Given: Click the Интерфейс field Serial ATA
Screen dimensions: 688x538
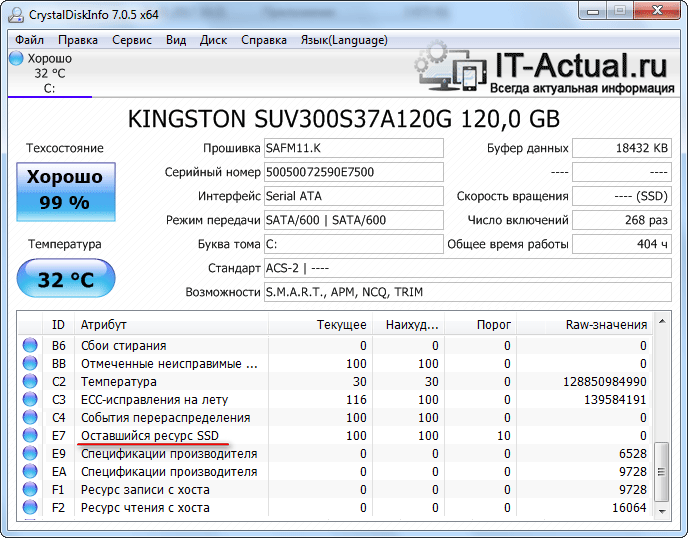Looking at the screenshot, I should [354, 196].
